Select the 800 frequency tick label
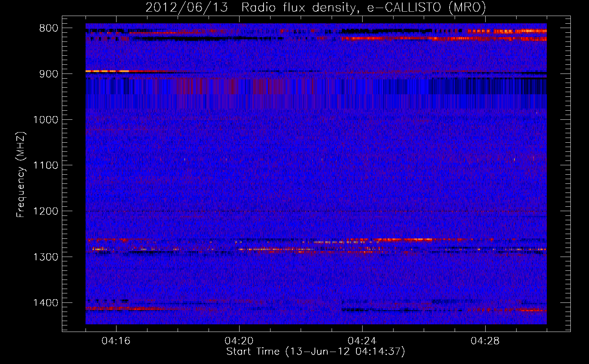589x364 pixels. (49, 28)
